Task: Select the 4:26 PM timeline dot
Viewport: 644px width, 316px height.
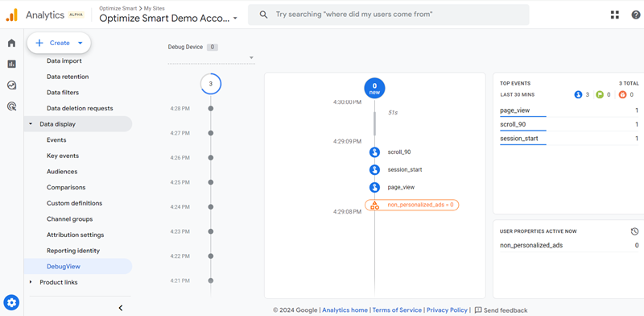Action: pyautogui.click(x=211, y=157)
